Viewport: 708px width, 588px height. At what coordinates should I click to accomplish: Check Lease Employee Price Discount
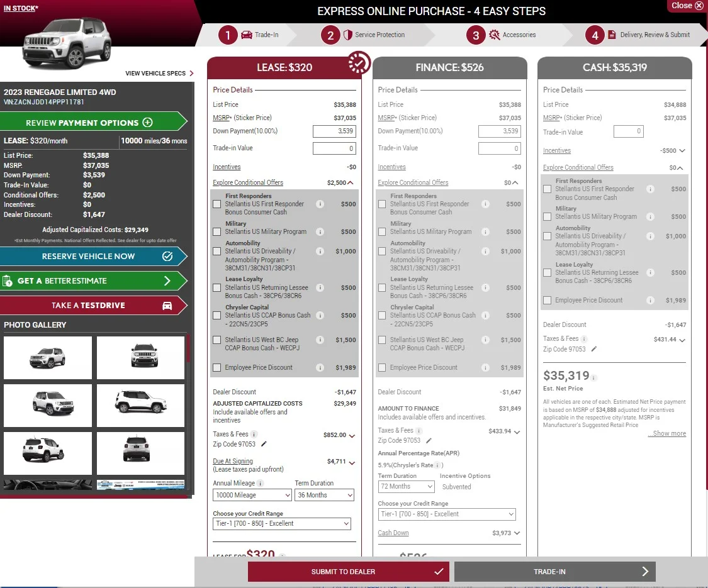[216, 368]
